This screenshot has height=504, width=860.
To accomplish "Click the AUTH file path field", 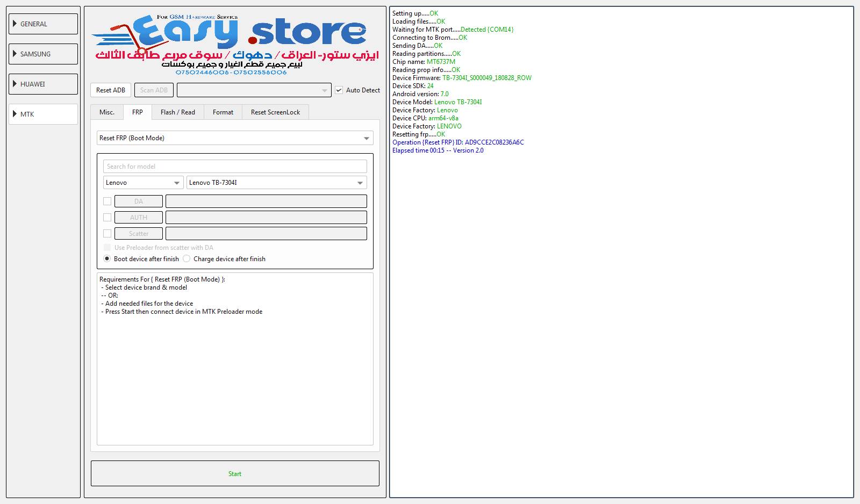I will pos(266,218).
